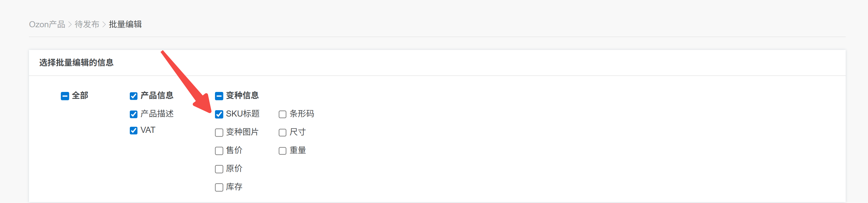Screen dimensions: 868x203
Task: Tick the 原价 checkbox
Action: (219, 169)
